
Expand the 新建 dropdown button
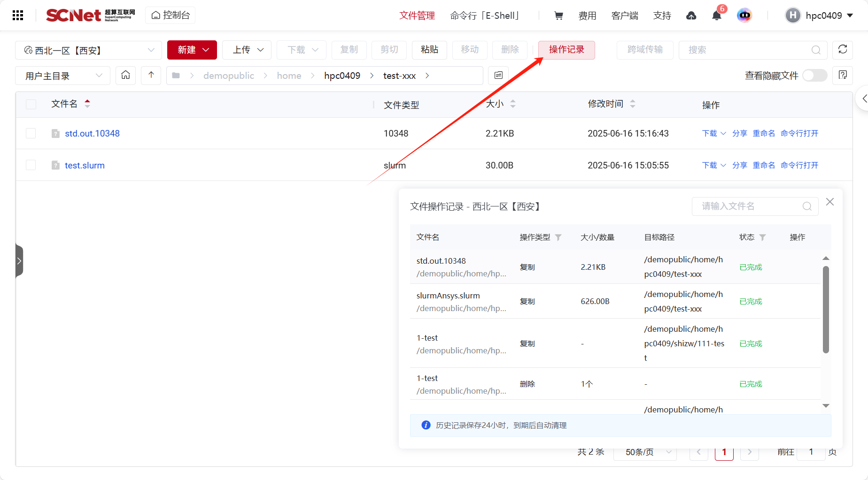point(192,50)
